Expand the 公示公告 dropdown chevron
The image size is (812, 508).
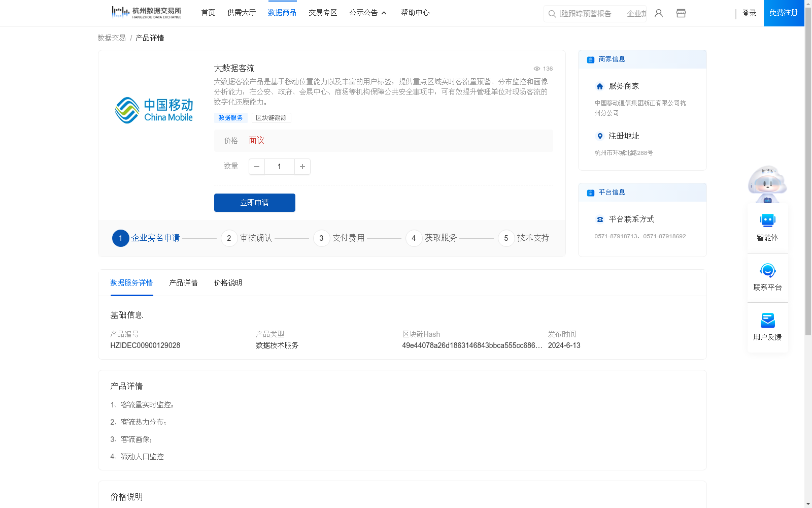tap(384, 13)
